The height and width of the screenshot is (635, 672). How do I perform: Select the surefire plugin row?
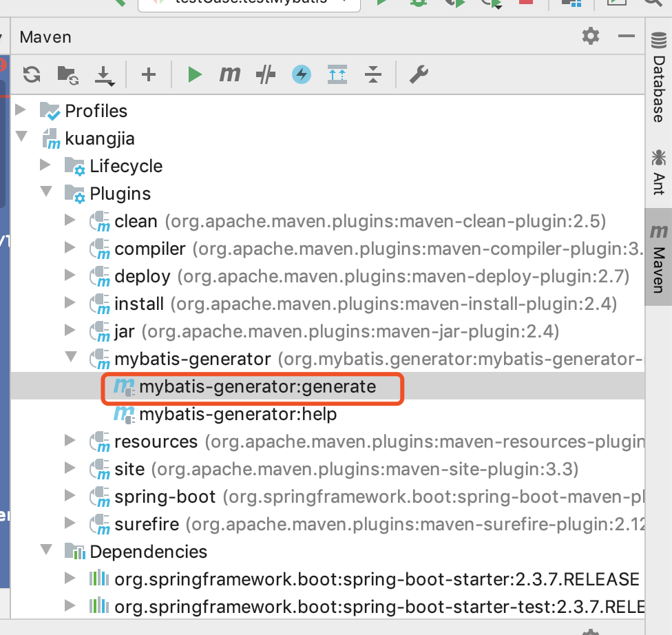point(328,524)
